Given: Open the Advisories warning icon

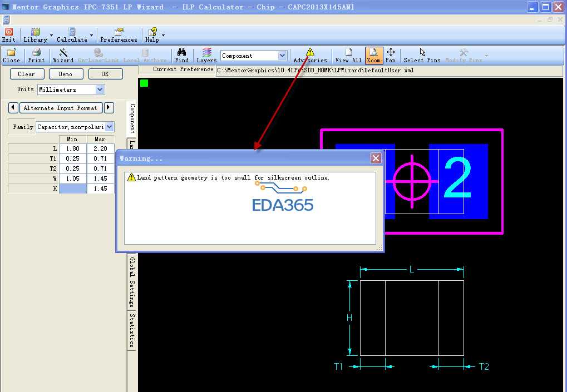Looking at the screenshot, I should click(x=310, y=56).
